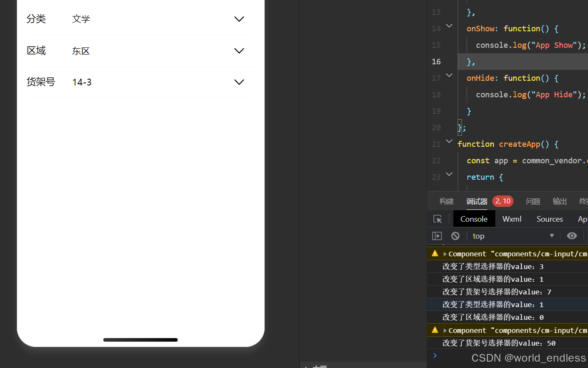Select the 文学 category value
Viewport: 588px width, 368px height.
[81, 19]
